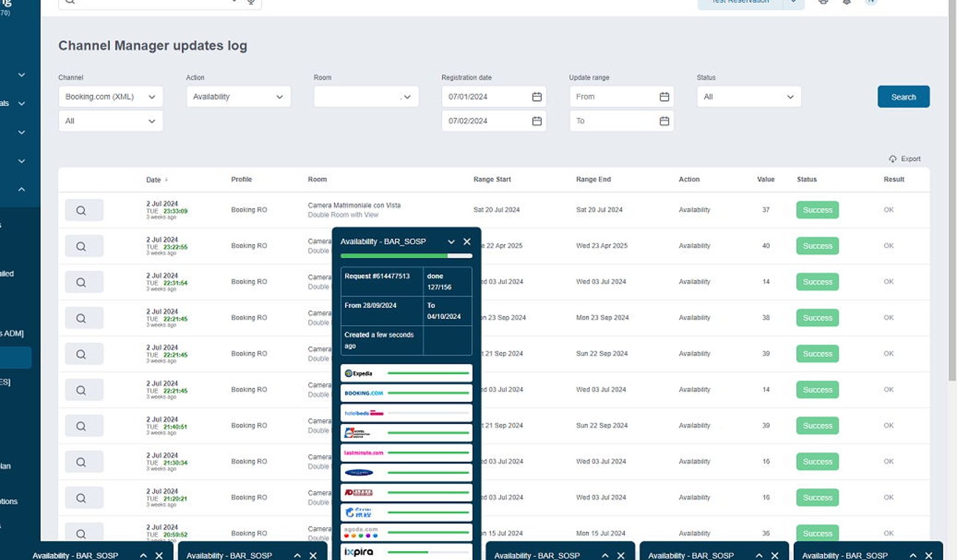957x560 pixels.
Task: Sort by the Profile column header
Action: pyautogui.click(x=242, y=179)
